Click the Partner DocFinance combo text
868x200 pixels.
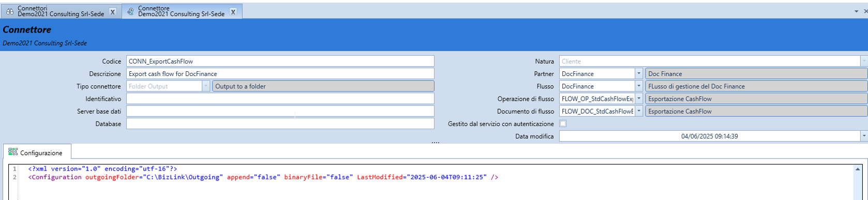click(x=578, y=74)
